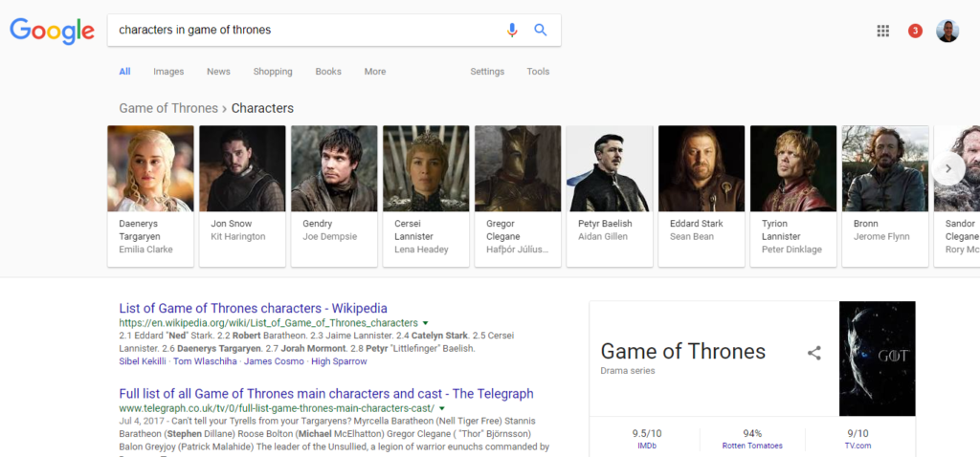Select the Jon Snow character card
980x457 pixels.
[x=242, y=196]
